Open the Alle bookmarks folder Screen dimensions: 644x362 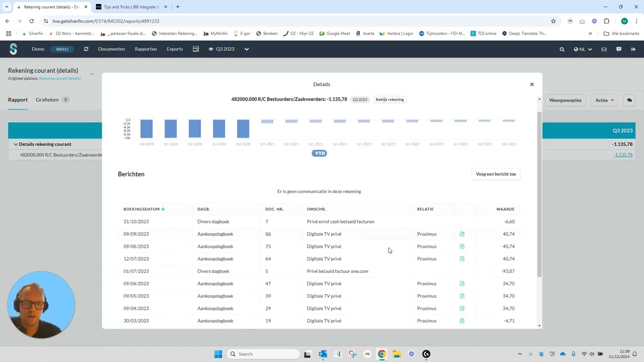point(621,34)
